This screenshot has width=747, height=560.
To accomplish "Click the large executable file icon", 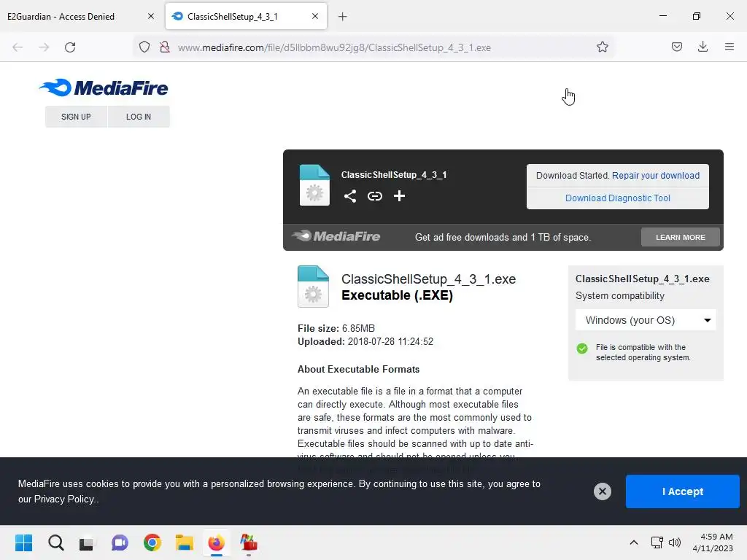I will [x=313, y=286].
